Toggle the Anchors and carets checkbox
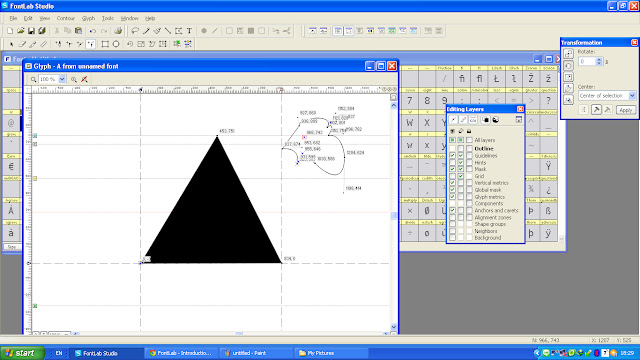 tap(452, 210)
